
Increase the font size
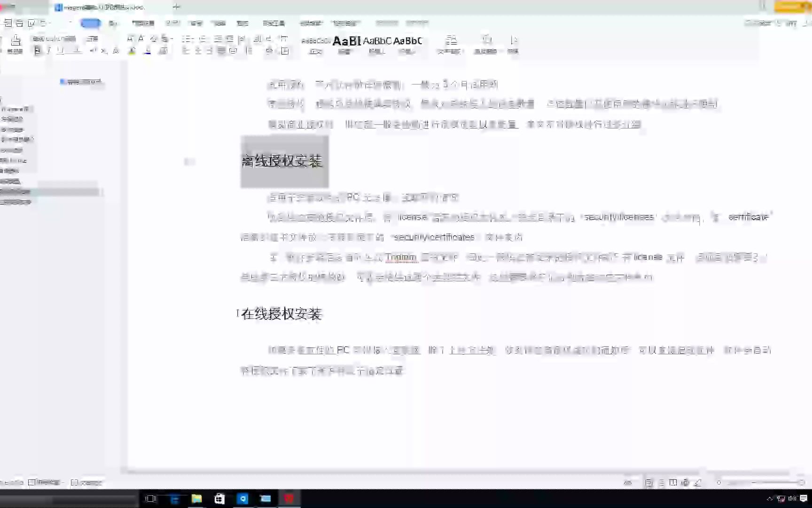click(130, 39)
